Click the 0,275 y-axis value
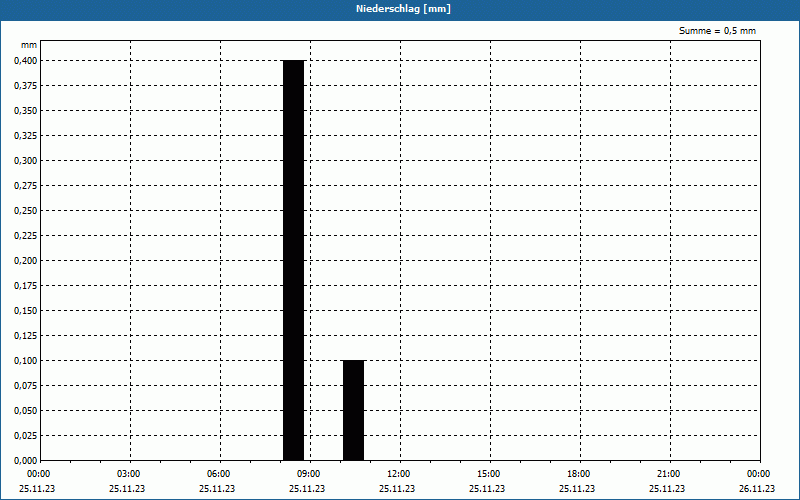This screenshot has width=800, height=500. (x=26, y=186)
